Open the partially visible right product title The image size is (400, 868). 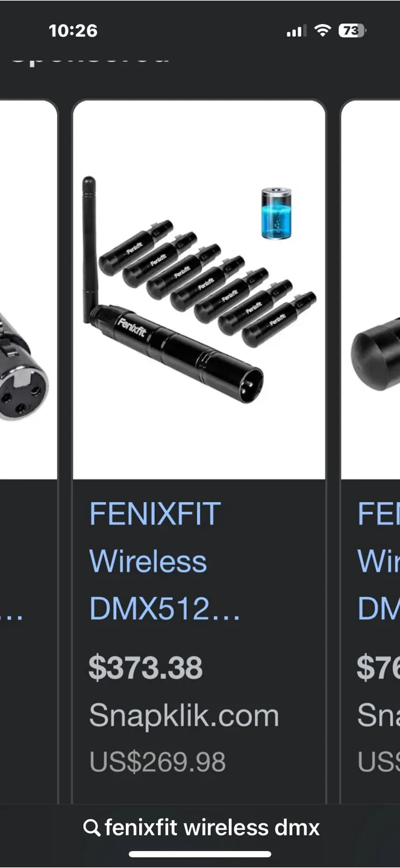pos(378,562)
